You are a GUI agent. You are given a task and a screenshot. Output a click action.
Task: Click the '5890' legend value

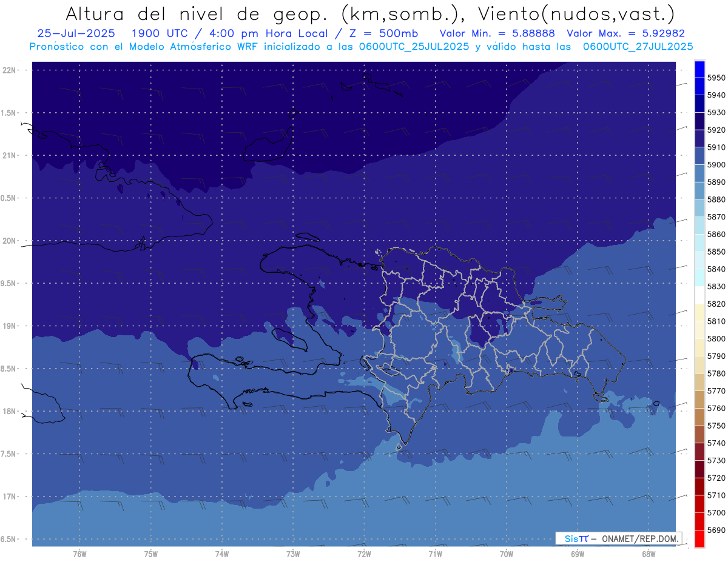(716, 182)
